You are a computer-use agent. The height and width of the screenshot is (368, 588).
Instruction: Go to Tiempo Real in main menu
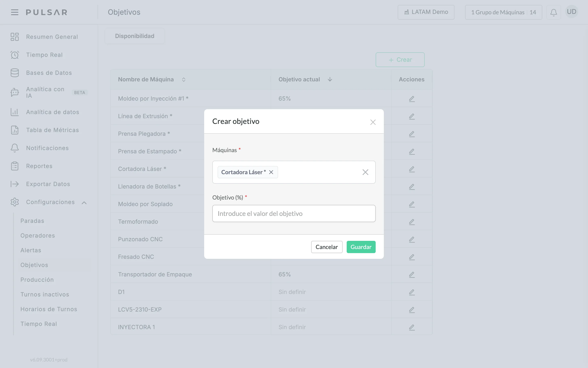tap(44, 55)
